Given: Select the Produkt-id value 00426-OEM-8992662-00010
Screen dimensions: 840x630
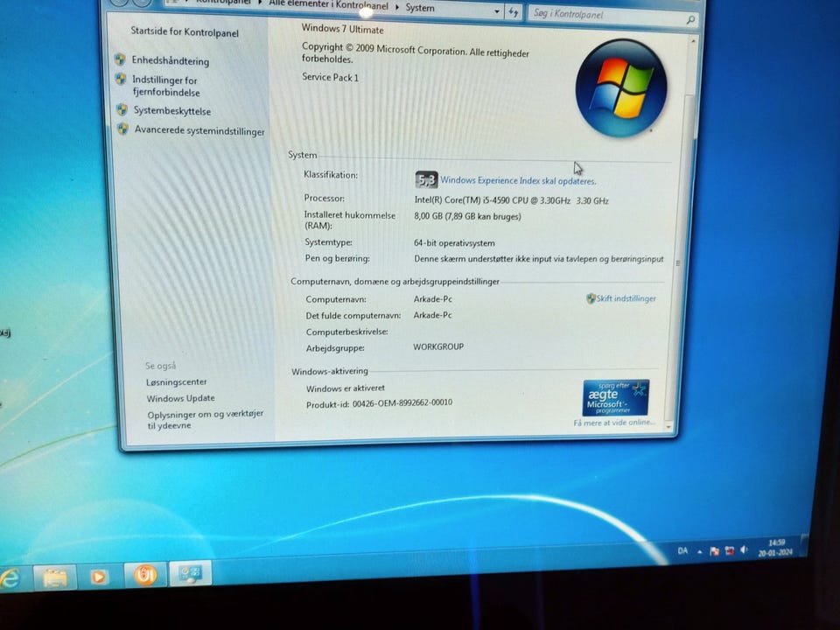Looking at the screenshot, I should [x=402, y=402].
